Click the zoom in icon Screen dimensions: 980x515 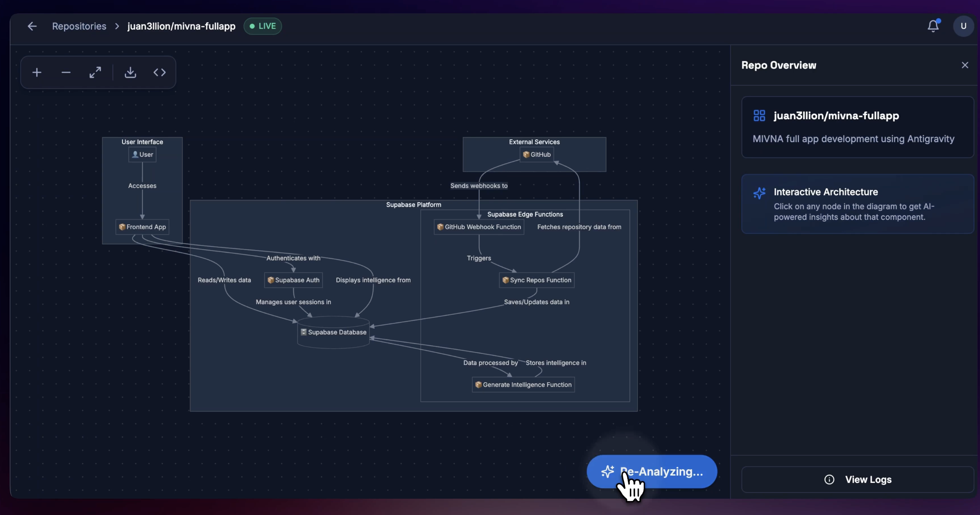click(x=37, y=72)
